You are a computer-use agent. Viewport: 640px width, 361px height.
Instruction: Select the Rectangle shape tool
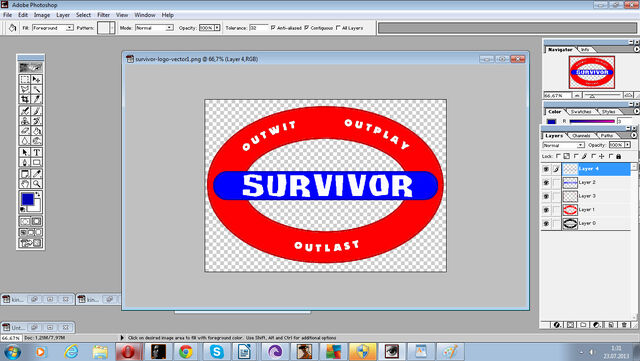tap(36, 163)
